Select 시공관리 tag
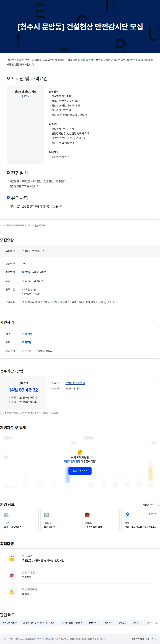Image resolution: width=160 pixels, height=644 pixels. (108, 623)
